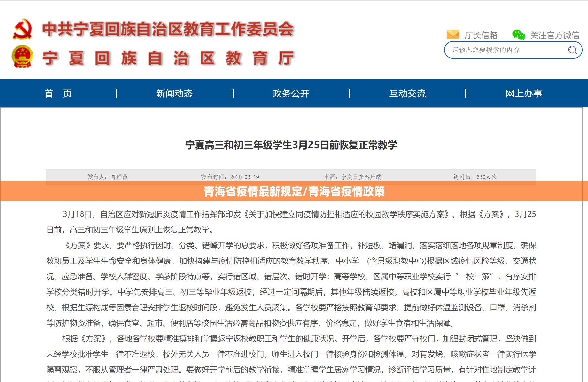Select the 网上办事 navigation item
The width and height of the screenshot is (588, 382).
[524, 94]
